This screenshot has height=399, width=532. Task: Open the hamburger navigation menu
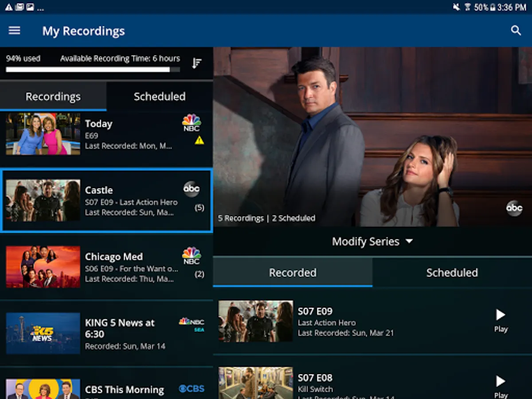pyautogui.click(x=15, y=31)
